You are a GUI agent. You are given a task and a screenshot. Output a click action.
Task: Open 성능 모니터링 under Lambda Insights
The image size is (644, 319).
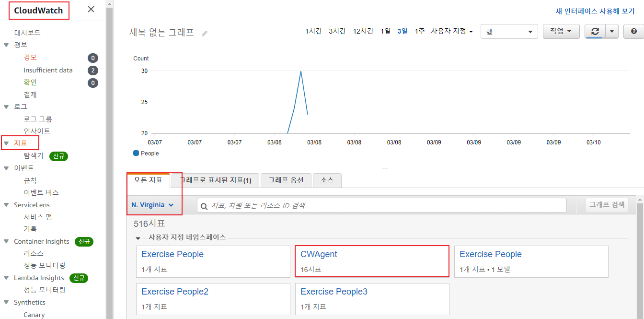(x=45, y=290)
